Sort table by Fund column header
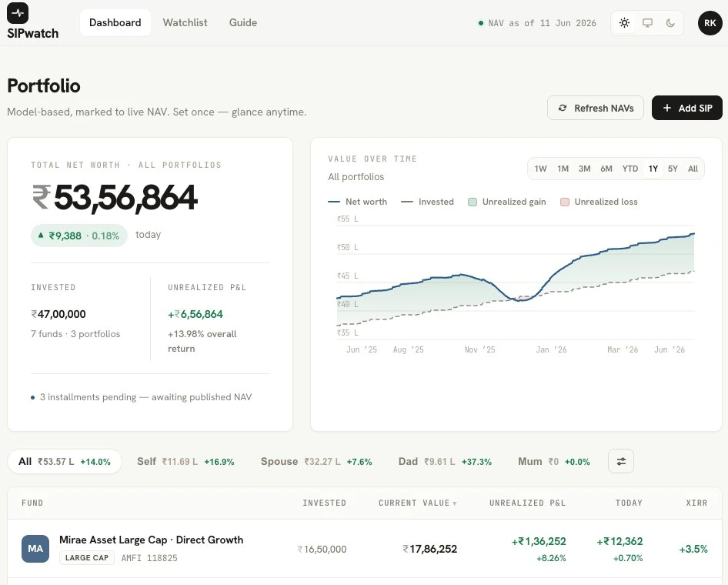 click(32, 503)
